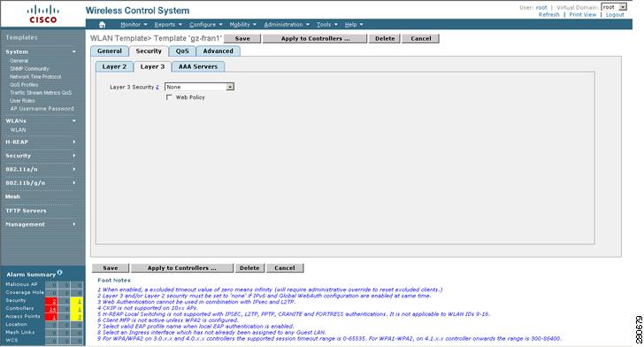Open the Virtual Domain root dropdown
This screenshot has width=644, height=347.
point(614,7)
